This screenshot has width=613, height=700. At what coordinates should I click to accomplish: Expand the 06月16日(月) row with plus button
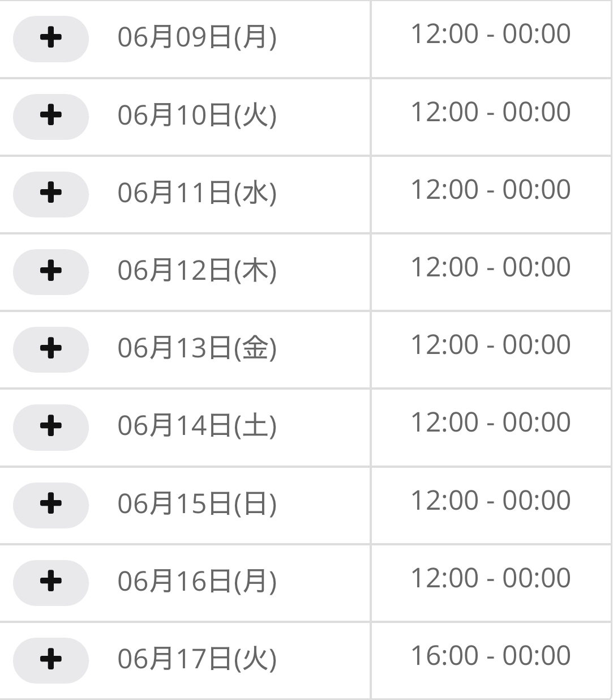click(51, 582)
